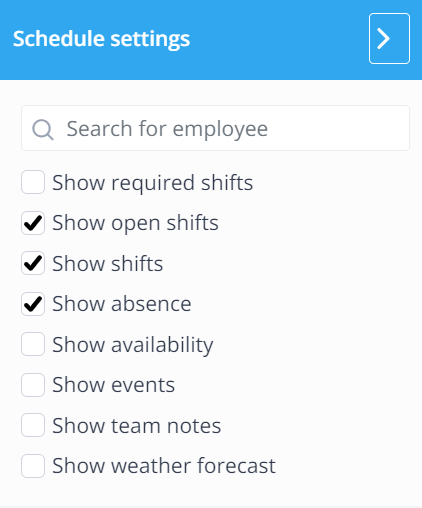Uncheck the Show shifts checkbox
Screen dimensions: 422x508
33,263
